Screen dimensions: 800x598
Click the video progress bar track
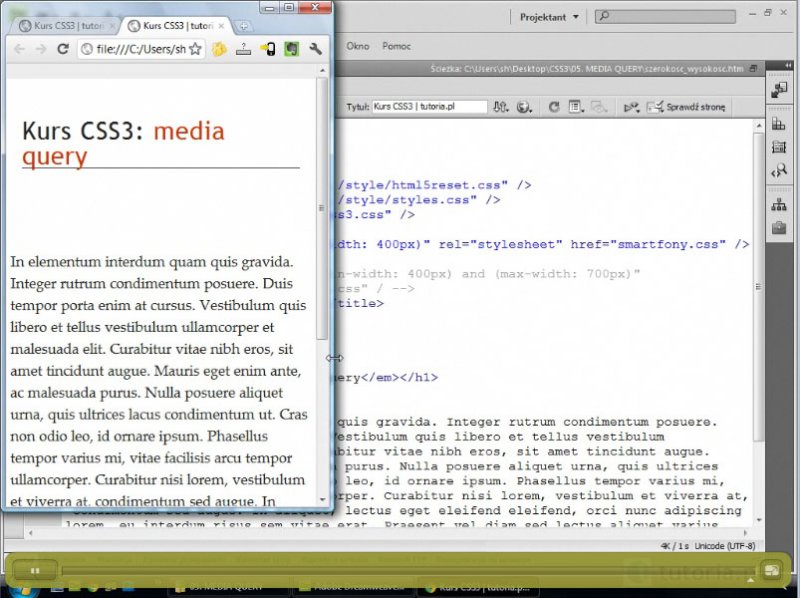tap(400, 570)
